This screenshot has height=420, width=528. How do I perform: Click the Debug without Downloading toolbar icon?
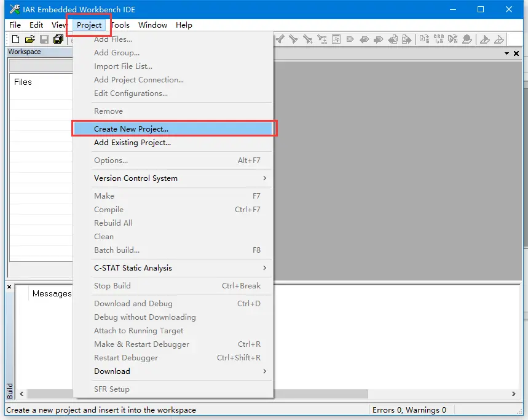point(499,39)
